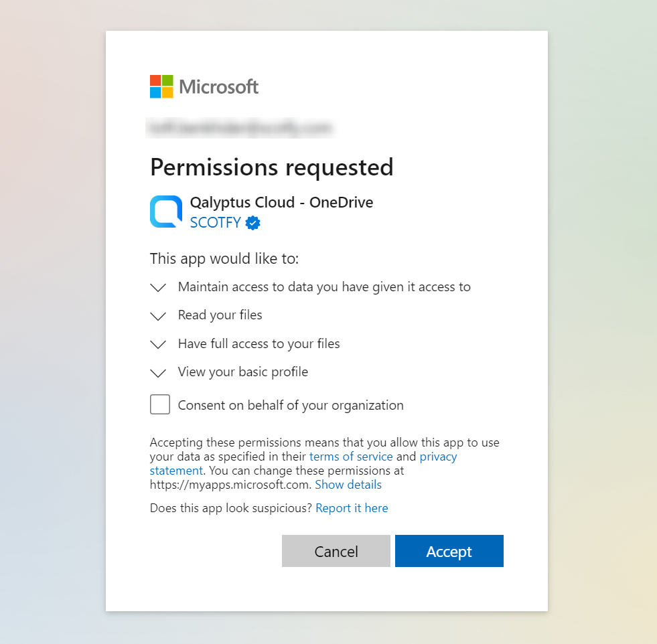Expand the "Read your files" permission

tap(158, 316)
